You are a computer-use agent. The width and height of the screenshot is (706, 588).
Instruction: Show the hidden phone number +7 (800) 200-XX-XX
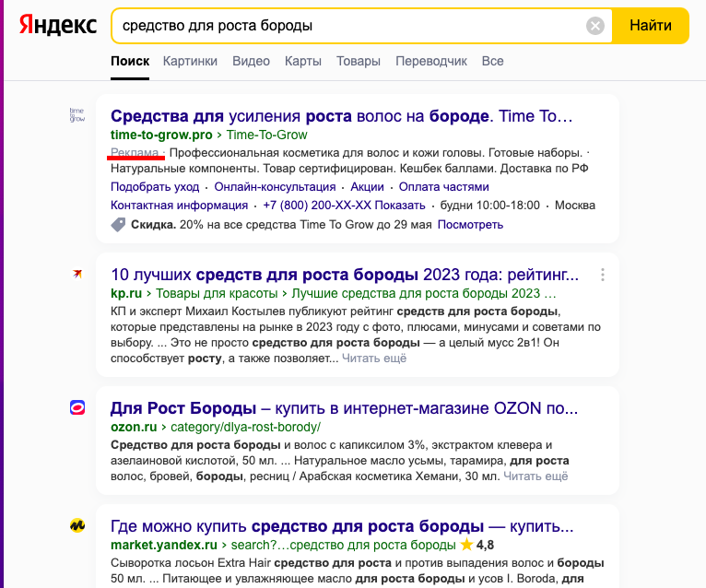pyautogui.click(x=344, y=206)
